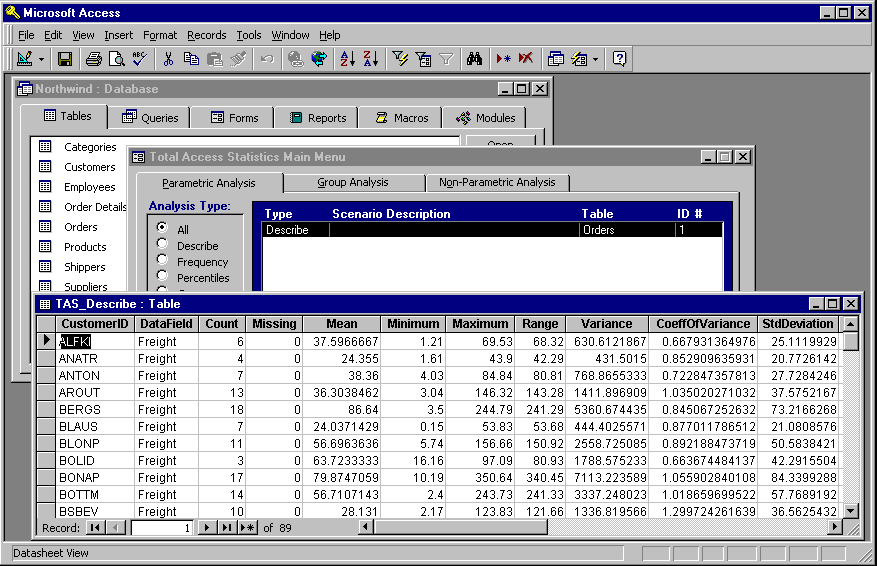The width and height of the screenshot is (877, 566).
Task: Click the Insert Hyperlink globe icon
Action: pos(295,59)
